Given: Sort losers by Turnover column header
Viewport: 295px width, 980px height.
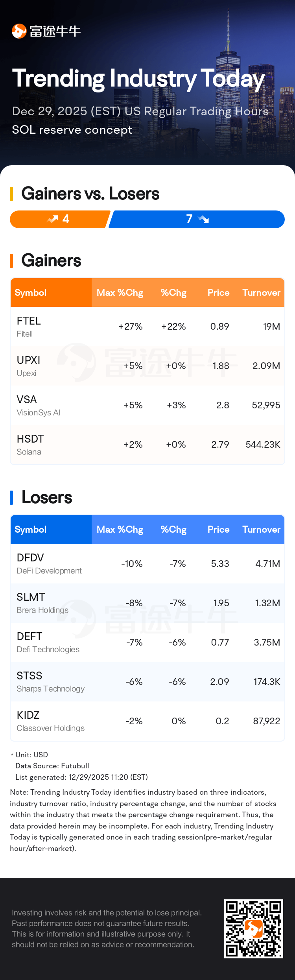Looking at the screenshot, I should (261, 530).
